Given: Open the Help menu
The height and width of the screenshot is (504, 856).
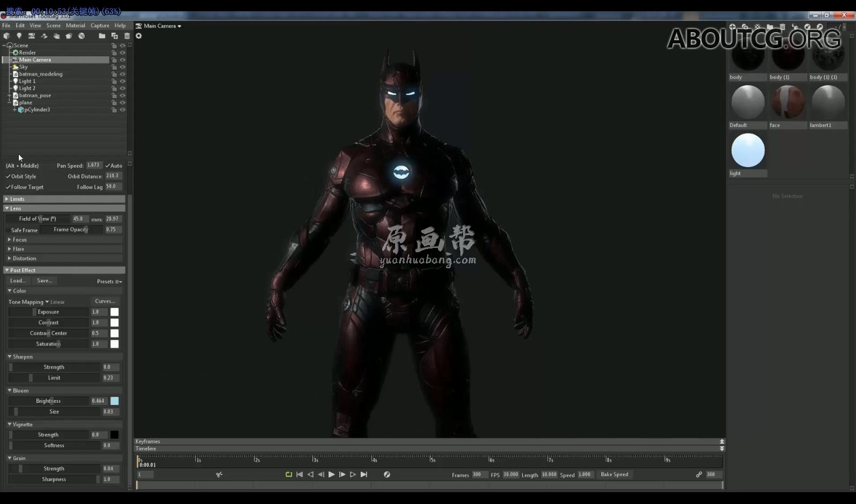Looking at the screenshot, I should [120, 25].
